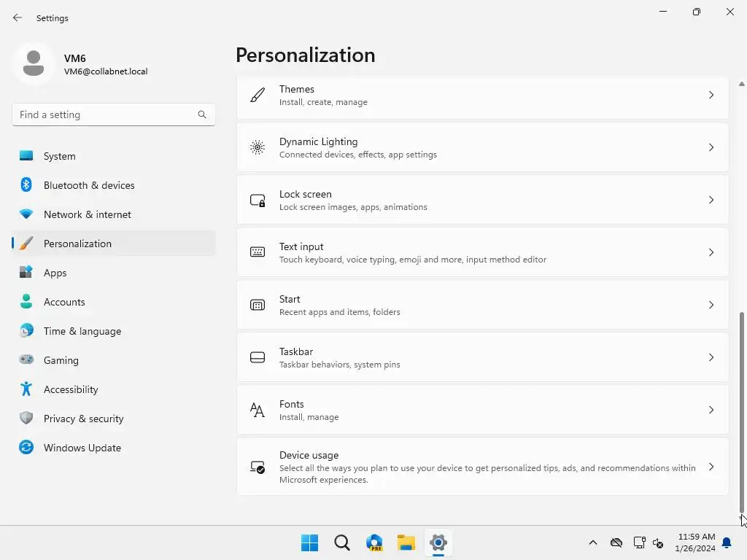The height and width of the screenshot is (560, 747).
Task: Open taskbar Search
Action: tap(342, 542)
